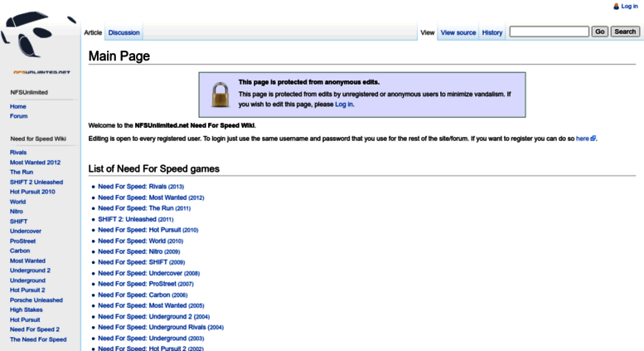The height and width of the screenshot is (351, 644).
Task: Focus the wiki search input field
Action: [550, 32]
